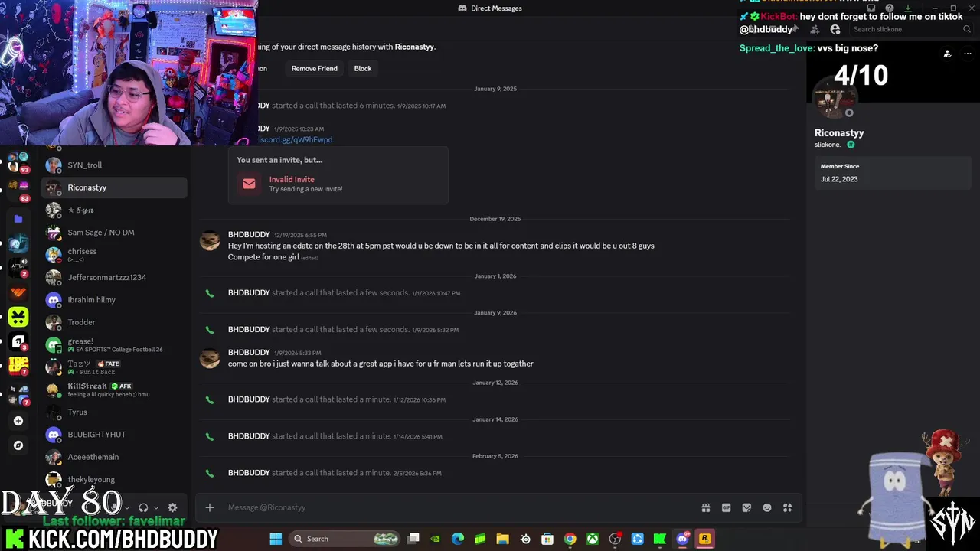Open server folder with 93 badge

click(18, 162)
